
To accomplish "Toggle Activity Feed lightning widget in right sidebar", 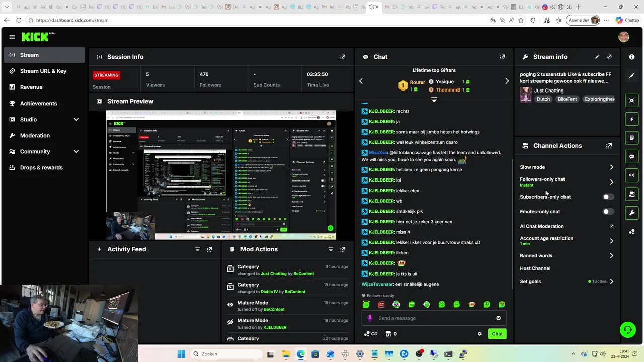I will tap(632, 119).
